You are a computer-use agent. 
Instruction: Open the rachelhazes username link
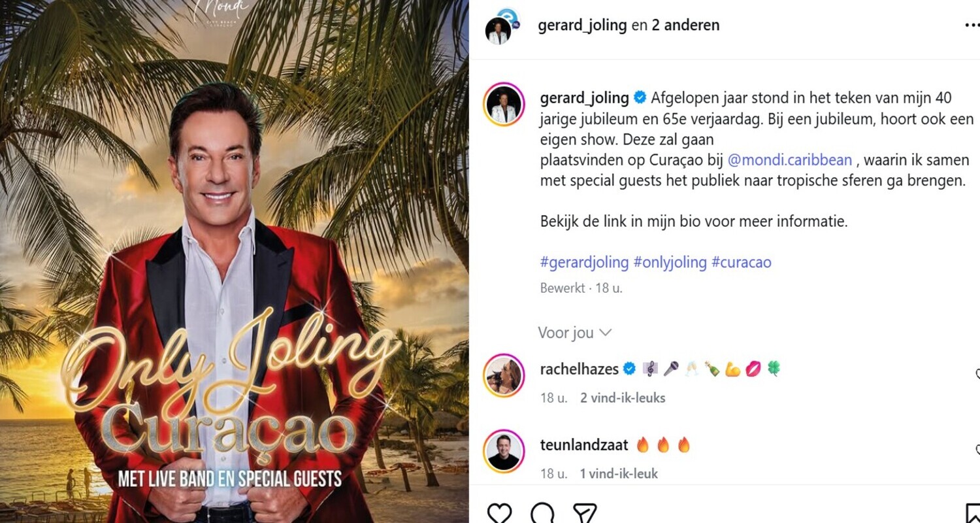coord(580,369)
